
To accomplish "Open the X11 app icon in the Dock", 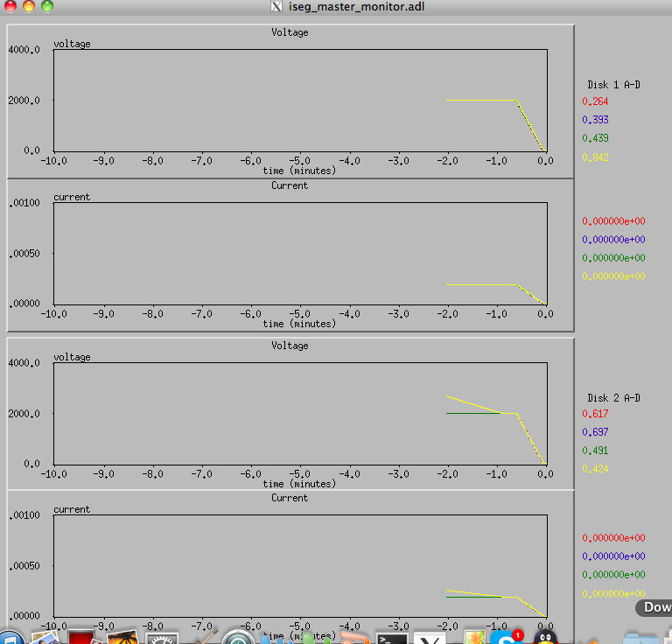I will (x=430, y=639).
